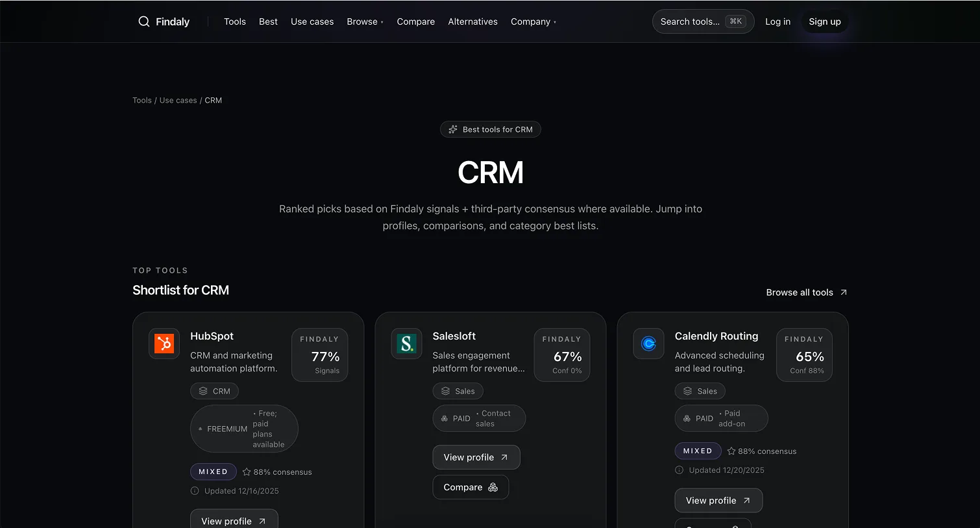
Task: Go to Use cases in navigation bar
Action: (x=312, y=21)
